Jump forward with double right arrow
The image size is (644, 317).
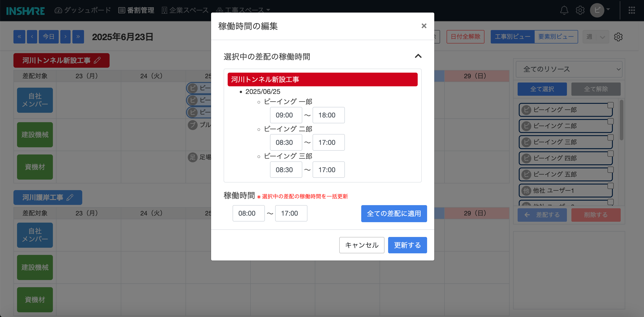pos(78,37)
